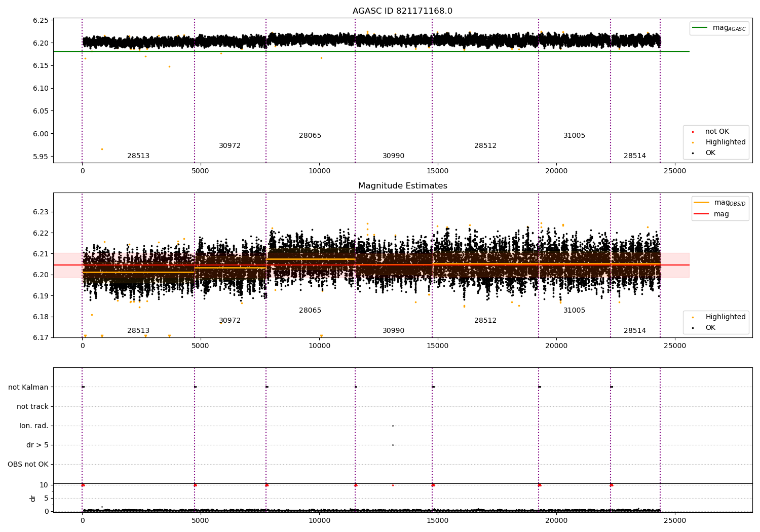Image resolution: width=760 pixels, height=532 pixels.
Task: Click red 'mag' line legend entry
Action: [x=701, y=214]
